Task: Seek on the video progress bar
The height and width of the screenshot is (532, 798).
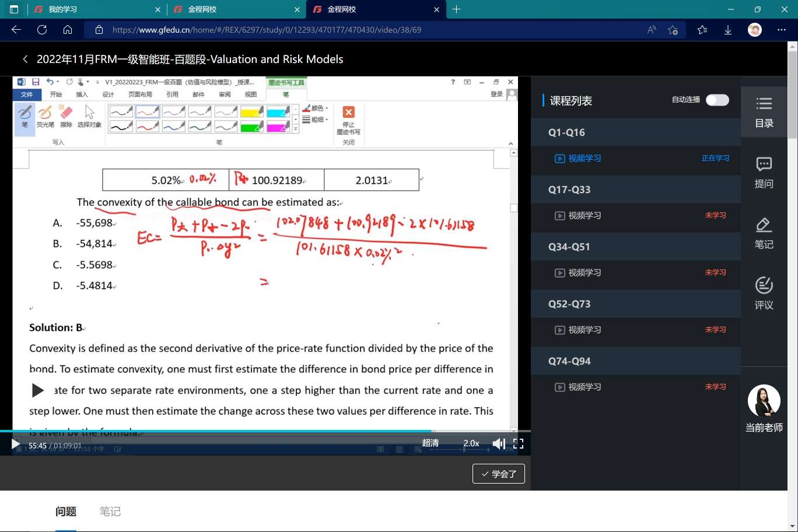Action: tap(233, 432)
